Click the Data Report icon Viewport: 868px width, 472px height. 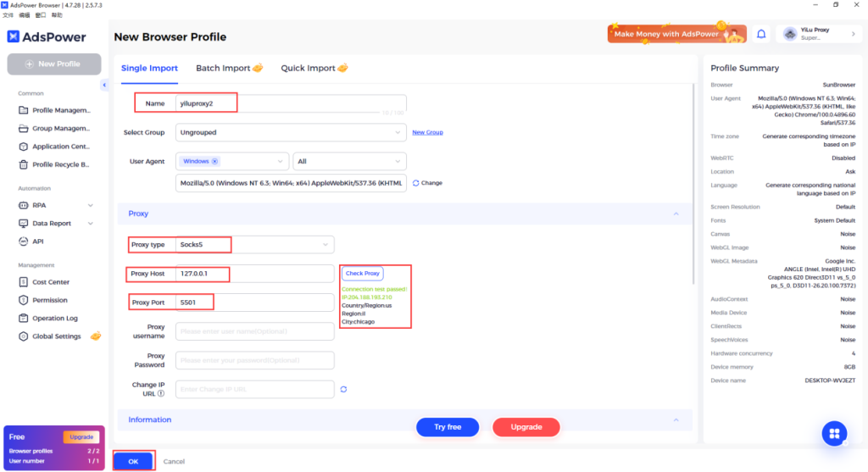tap(23, 224)
